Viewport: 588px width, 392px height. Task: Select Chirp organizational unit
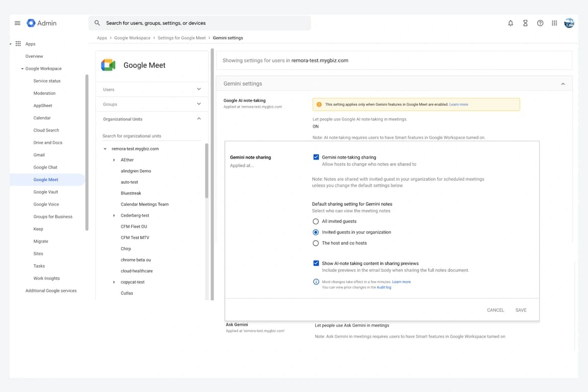click(126, 249)
